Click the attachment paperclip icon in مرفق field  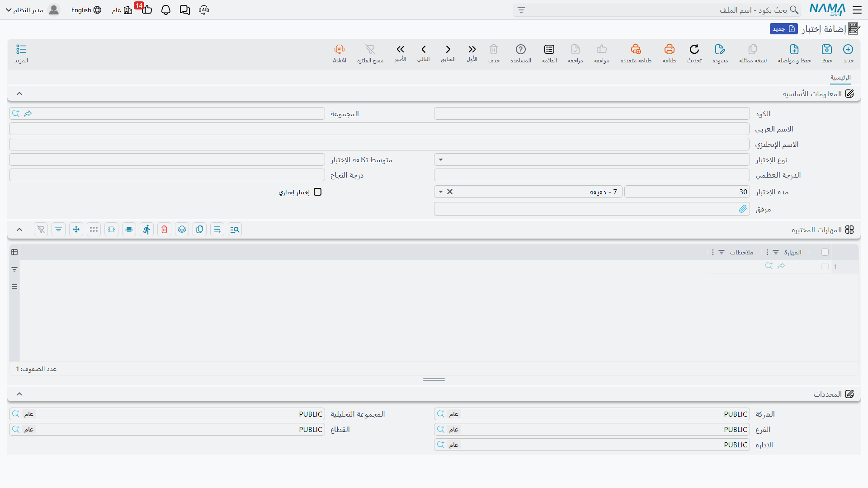click(743, 209)
